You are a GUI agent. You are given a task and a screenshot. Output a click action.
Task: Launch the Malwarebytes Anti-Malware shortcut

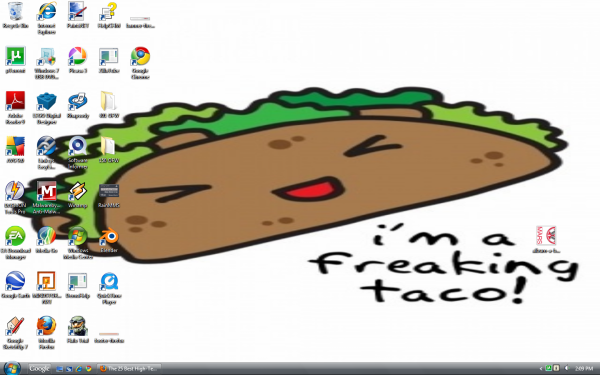click(x=47, y=197)
